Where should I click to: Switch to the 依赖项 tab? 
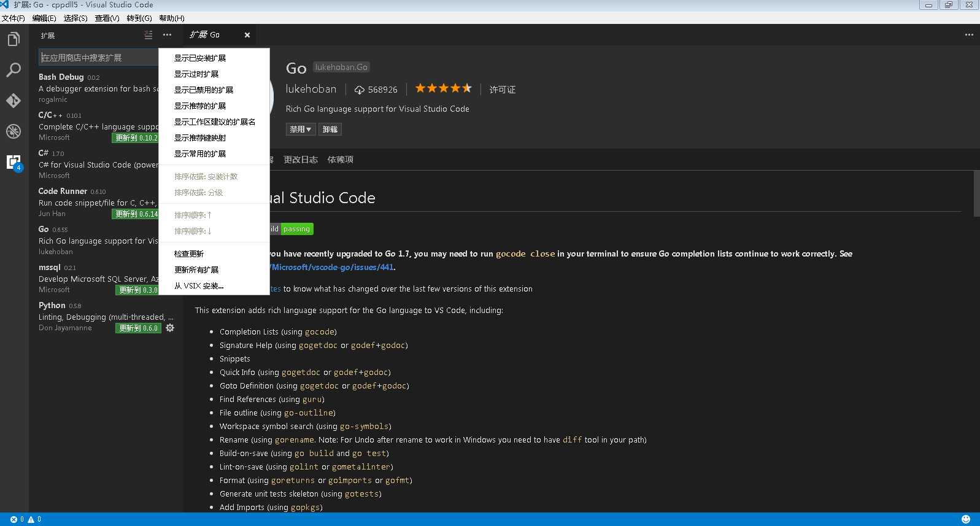pos(341,160)
